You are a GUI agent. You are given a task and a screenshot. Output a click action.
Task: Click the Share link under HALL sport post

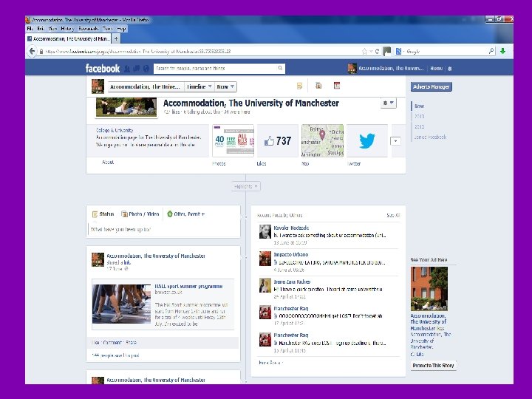coord(131,343)
